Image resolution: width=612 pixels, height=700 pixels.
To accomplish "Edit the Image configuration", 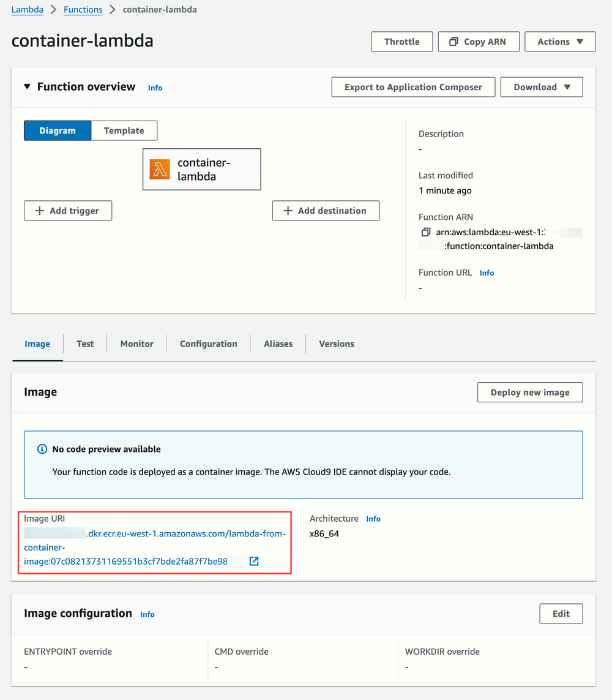I will [561, 613].
